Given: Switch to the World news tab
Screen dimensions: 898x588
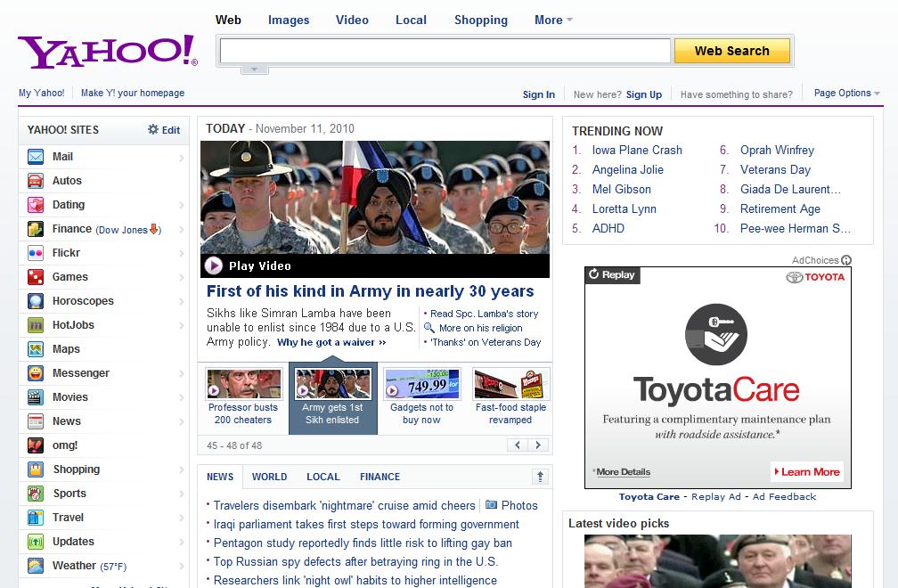Looking at the screenshot, I should [269, 477].
